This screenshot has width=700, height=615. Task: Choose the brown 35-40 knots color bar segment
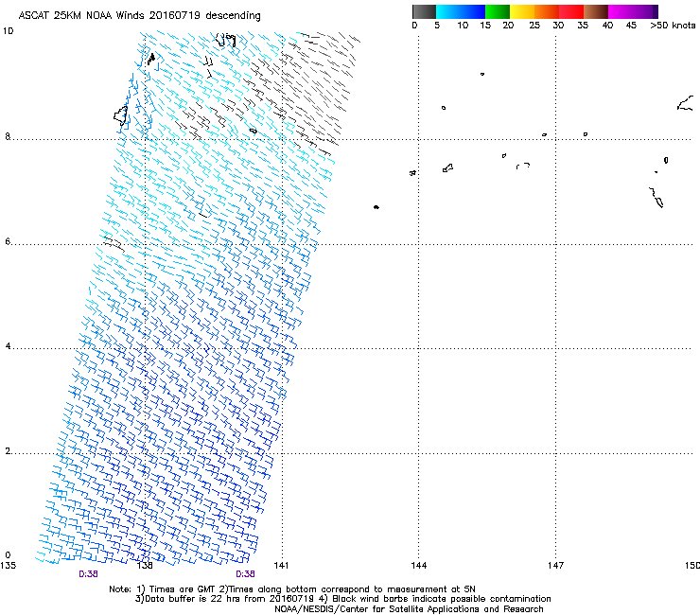coord(596,11)
